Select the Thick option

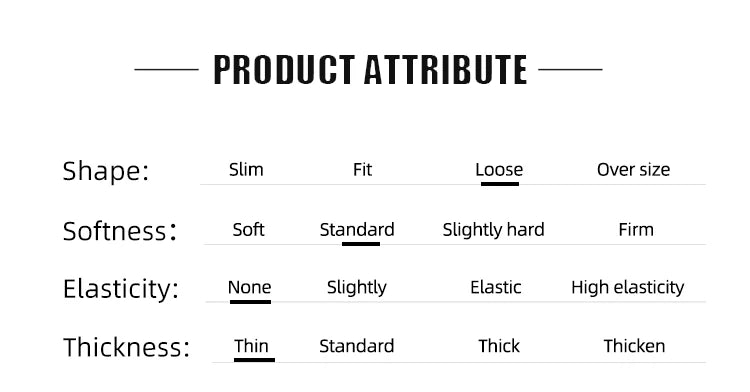499,346
